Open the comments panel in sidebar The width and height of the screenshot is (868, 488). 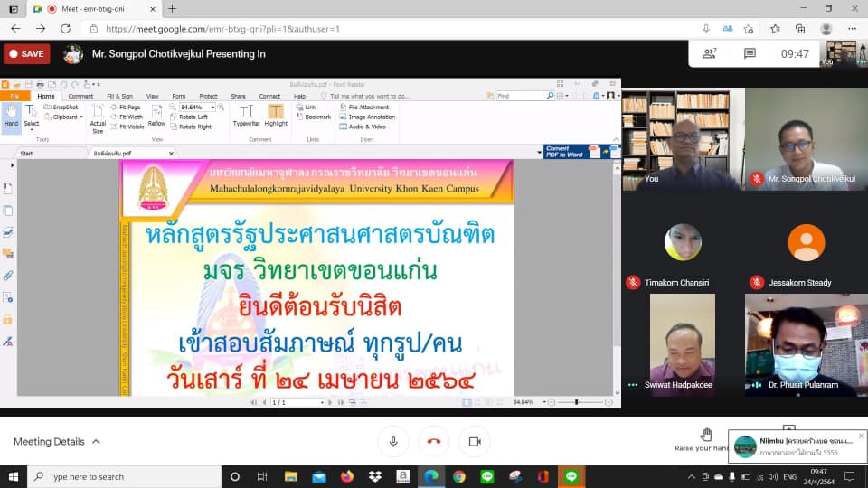[x=8, y=254]
